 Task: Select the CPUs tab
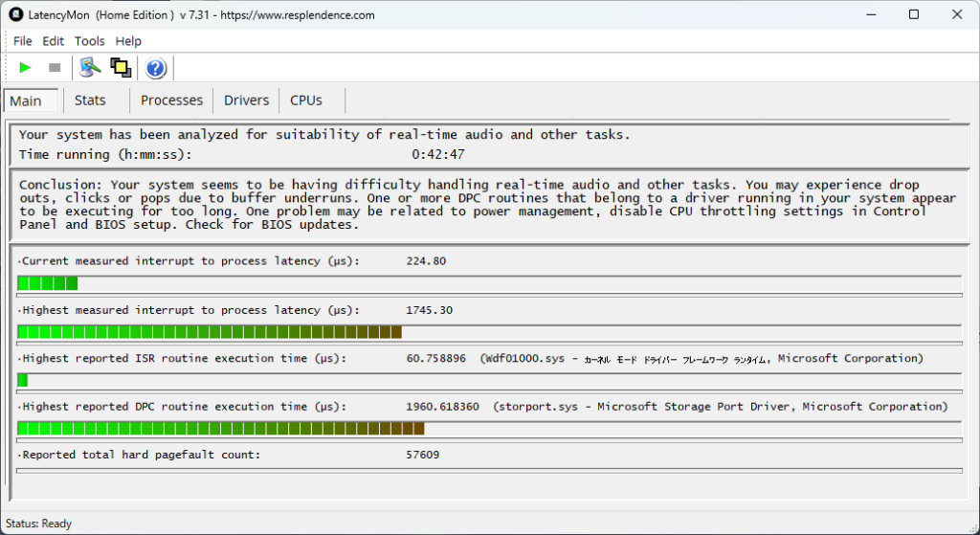pyautogui.click(x=306, y=100)
